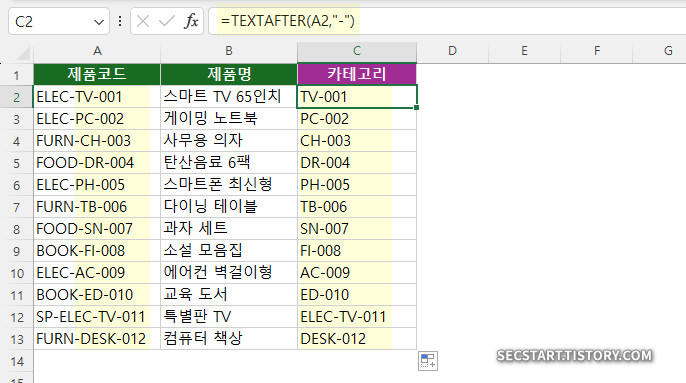
Task: Select cell 과자 세트
Action: (x=229, y=228)
